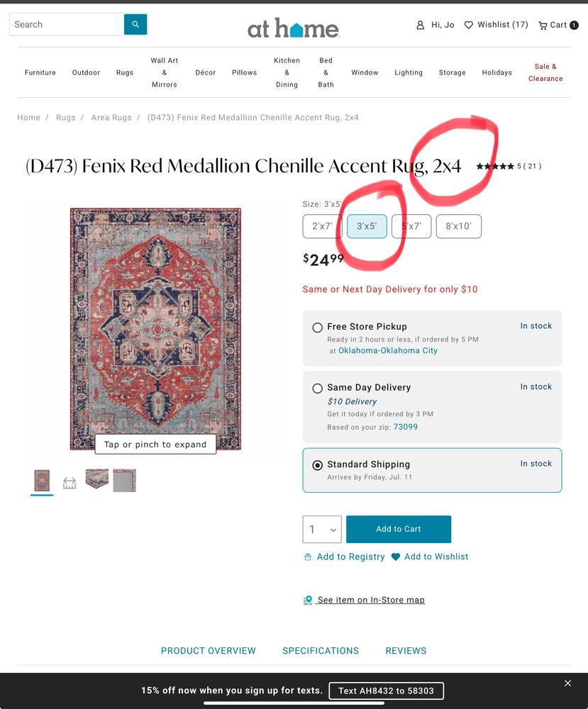Switch to the Reviews tab
The height and width of the screenshot is (709, 588).
[x=406, y=651]
